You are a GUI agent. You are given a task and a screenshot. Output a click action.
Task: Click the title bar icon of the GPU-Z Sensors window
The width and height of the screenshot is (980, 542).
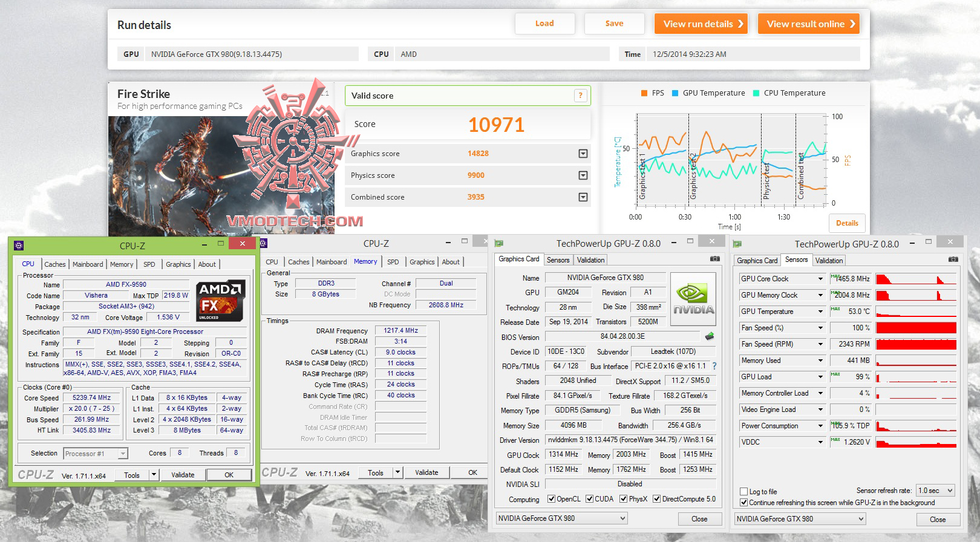point(737,244)
